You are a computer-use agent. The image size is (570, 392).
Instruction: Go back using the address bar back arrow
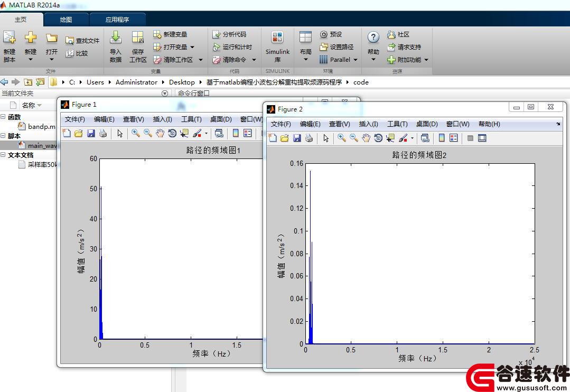click(x=4, y=82)
